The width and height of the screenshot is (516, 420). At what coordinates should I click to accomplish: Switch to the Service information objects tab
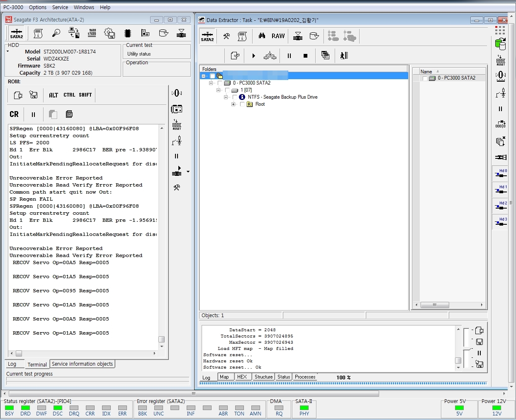[82, 364]
